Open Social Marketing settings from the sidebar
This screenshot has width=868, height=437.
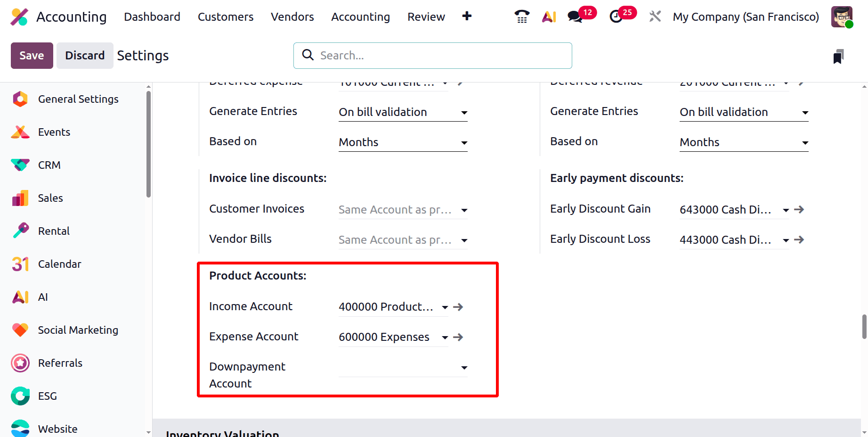pyautogui.click(x=78, y=330)
